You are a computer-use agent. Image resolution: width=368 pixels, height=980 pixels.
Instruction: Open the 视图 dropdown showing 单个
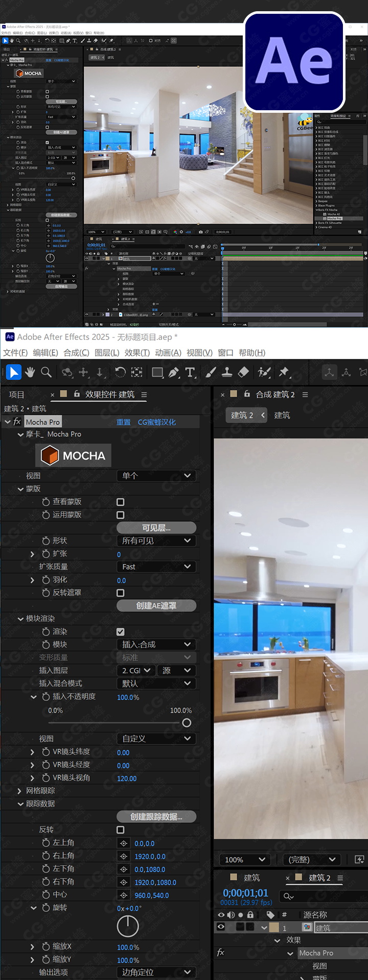157,476
